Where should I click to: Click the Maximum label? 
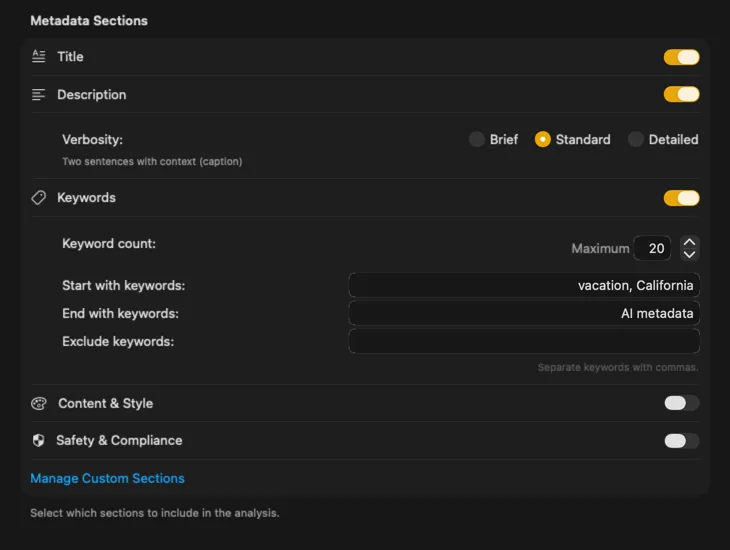(x=601, y=249)
